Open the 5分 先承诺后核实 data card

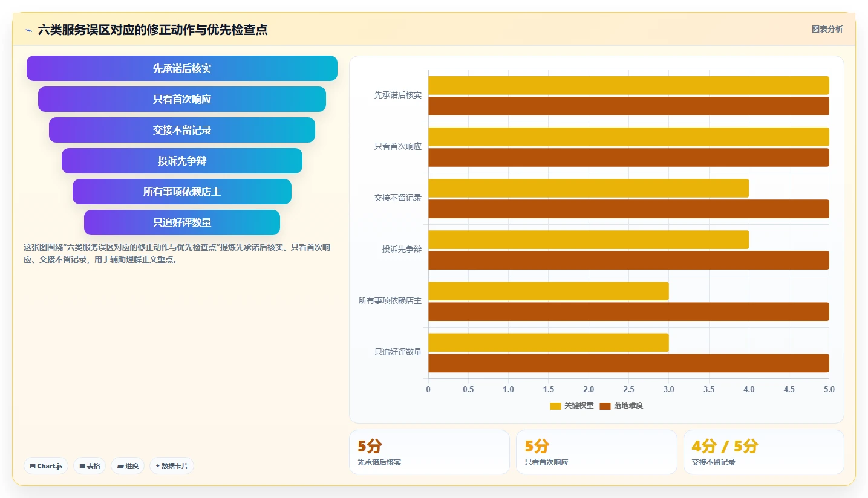click(x=429, y=452)
